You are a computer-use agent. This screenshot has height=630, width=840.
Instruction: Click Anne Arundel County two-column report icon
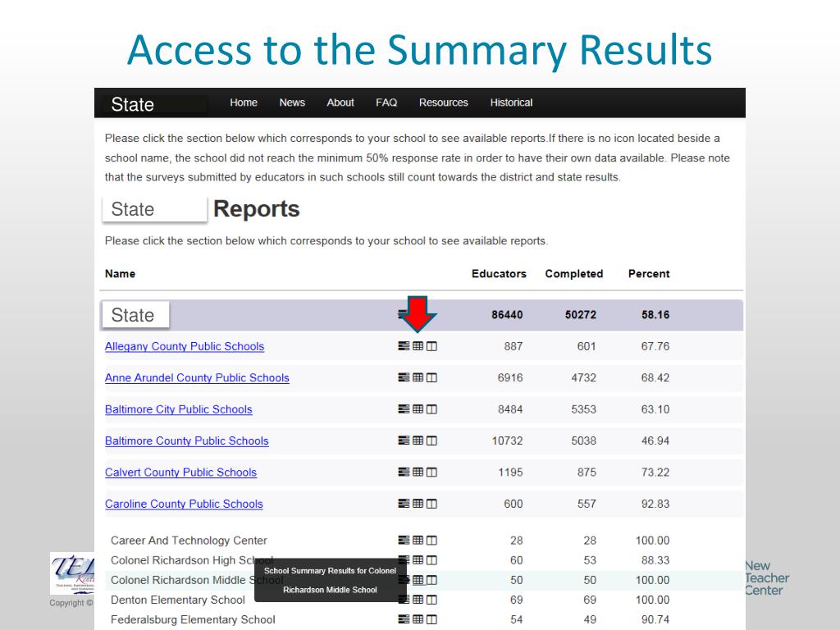[x=431, y=377]
